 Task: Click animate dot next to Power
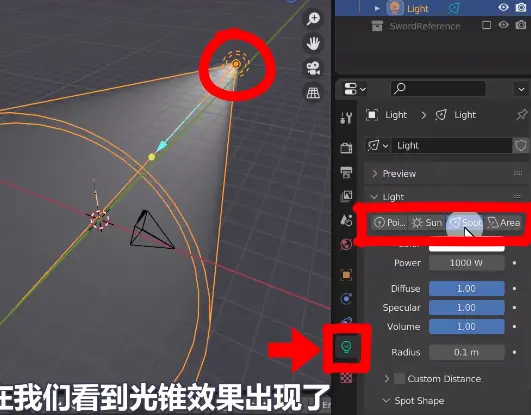coord(514,263)
